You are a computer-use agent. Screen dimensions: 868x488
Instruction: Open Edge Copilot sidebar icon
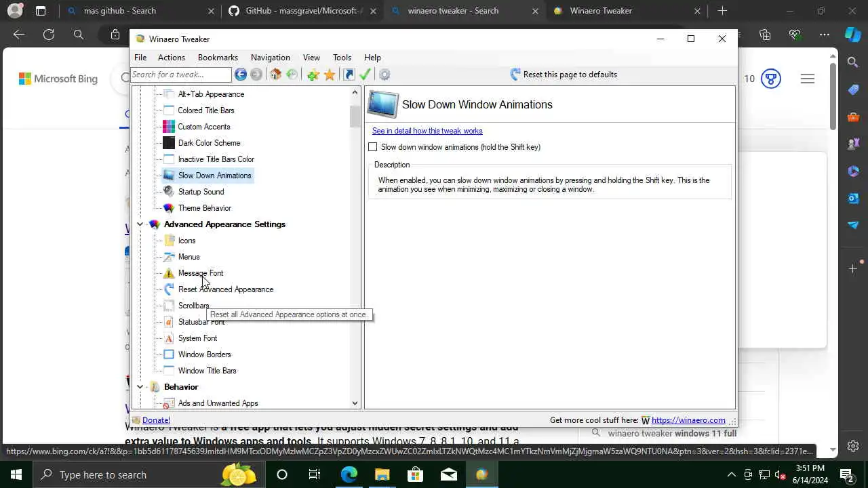853,35
